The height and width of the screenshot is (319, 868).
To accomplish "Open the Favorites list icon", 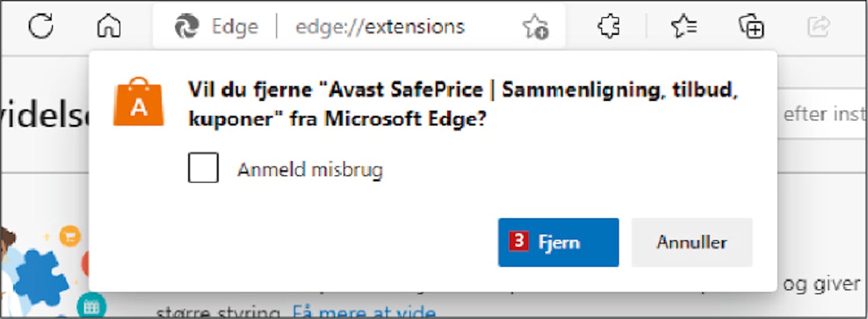I will [x=684, y=27].
